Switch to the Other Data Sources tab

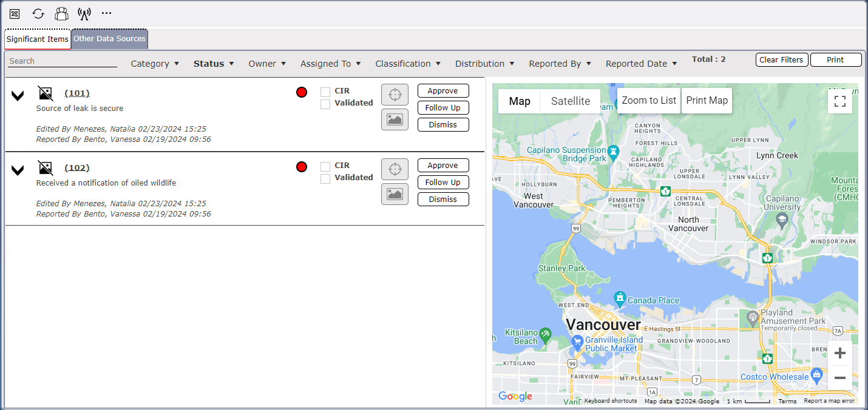(109, 39)
